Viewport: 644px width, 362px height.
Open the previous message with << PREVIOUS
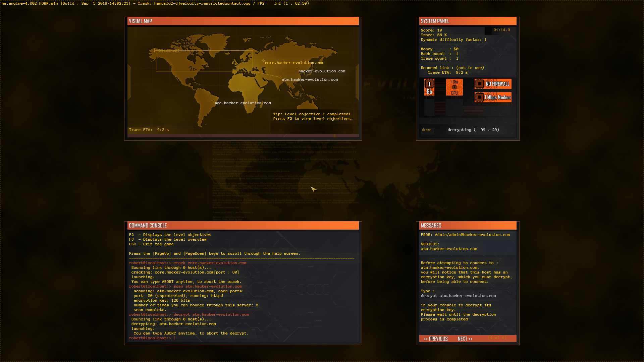click(436, 339)
